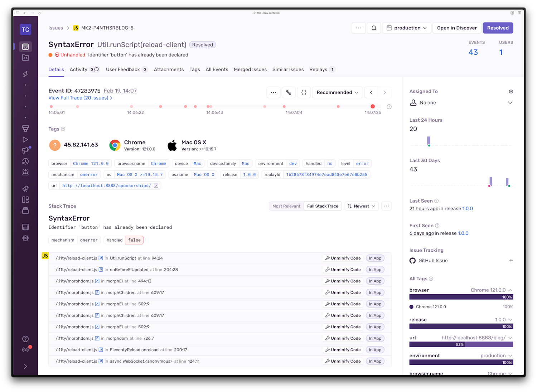Click the 53% url tag distribution bar
The image size is (537, 392).
tap(461, 344)
